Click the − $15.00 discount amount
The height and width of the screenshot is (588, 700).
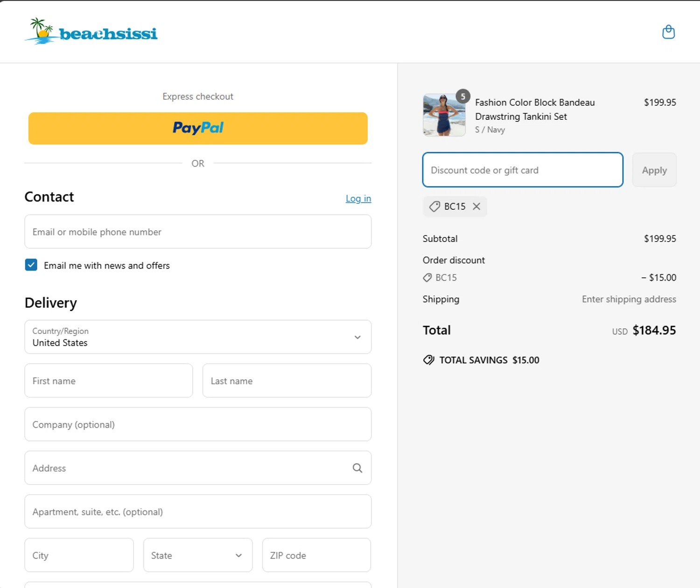(x=658, y=277)
